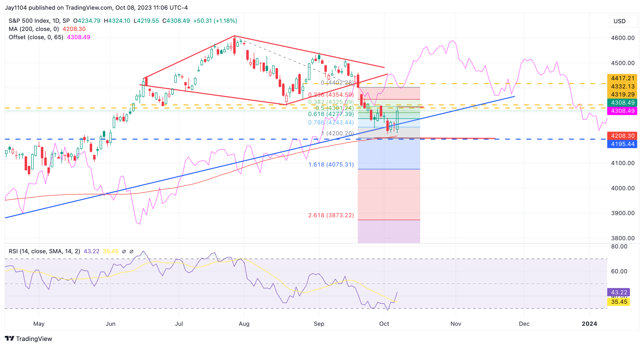This screenshot has height=347, width=644.
Task: Click the 3900.00 price axis label
Action: 623,213
